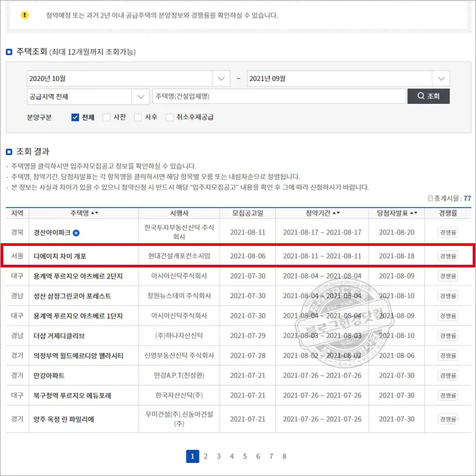This screenshot has width=476, height=476.
Task: Click the 지역 column header
Action: click(17, 213)
